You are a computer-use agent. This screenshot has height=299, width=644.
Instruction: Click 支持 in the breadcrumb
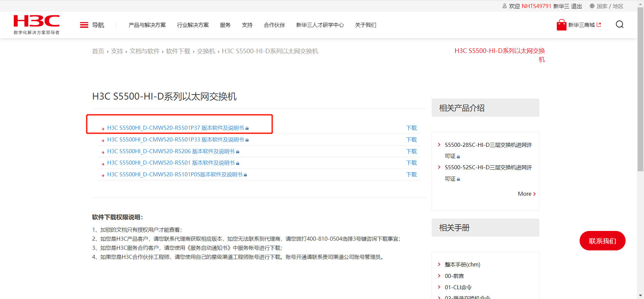pyautogui.click(x=117, y=51)
